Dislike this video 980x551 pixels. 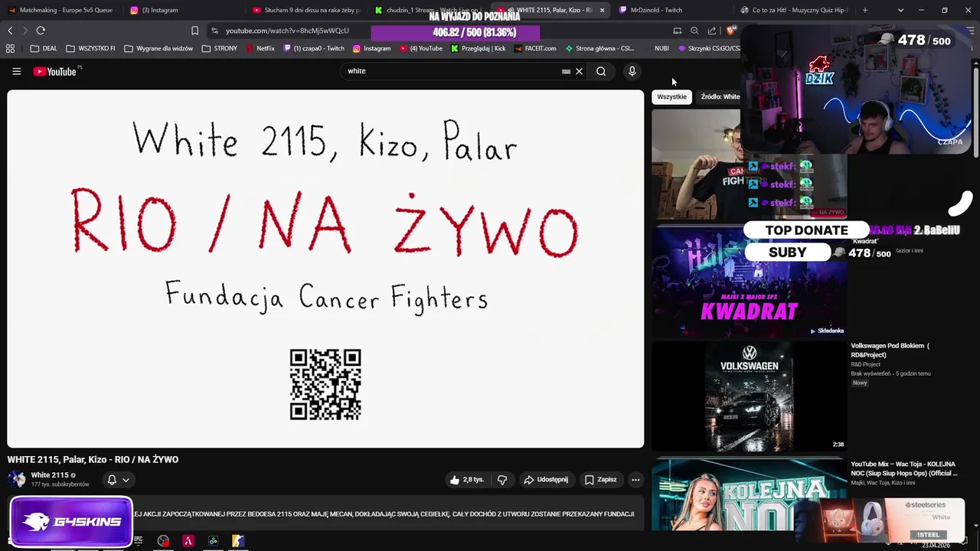click(x=502, y=480)
